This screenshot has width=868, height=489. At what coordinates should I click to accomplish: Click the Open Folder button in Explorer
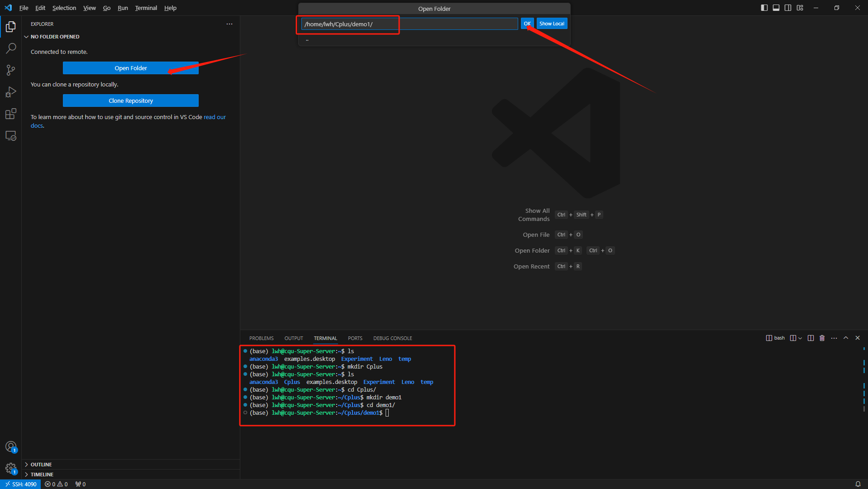pyautogui.click(x=131, y=68)
